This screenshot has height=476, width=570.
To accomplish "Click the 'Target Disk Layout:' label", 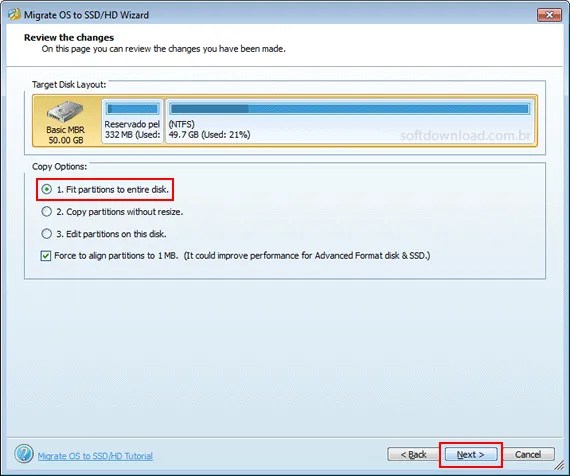I will [x=69, y=85].
